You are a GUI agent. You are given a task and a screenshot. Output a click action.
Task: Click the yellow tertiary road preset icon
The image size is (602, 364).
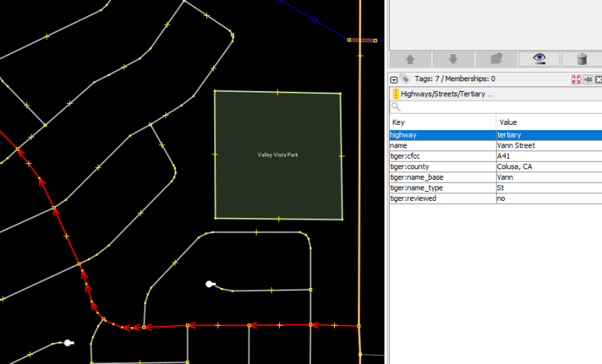(396, 94)
